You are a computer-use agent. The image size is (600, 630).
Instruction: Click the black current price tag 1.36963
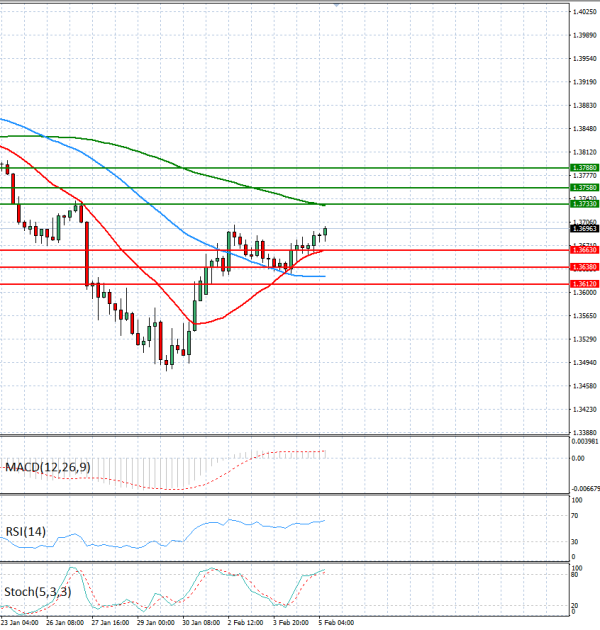pos(584,229)
